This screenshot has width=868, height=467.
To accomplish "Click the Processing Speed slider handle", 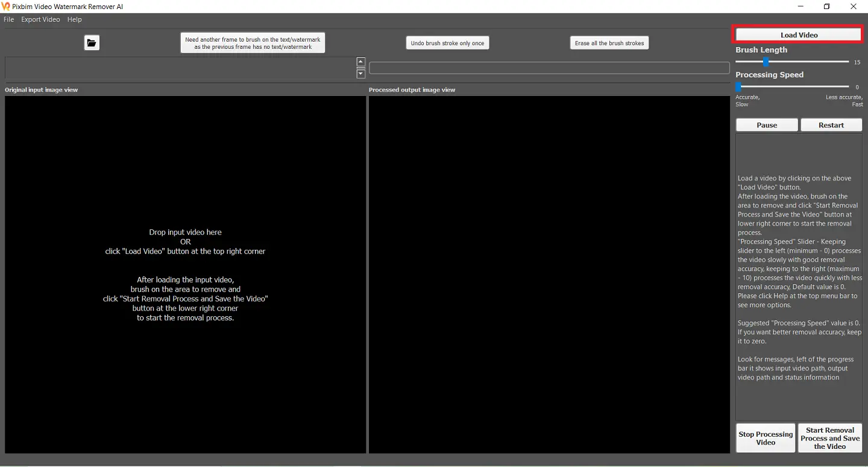I will pos(738,87).
